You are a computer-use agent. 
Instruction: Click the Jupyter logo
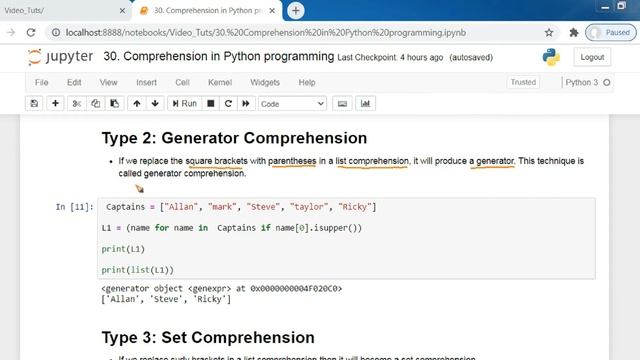pyautogui.click(x=60, y=57)
